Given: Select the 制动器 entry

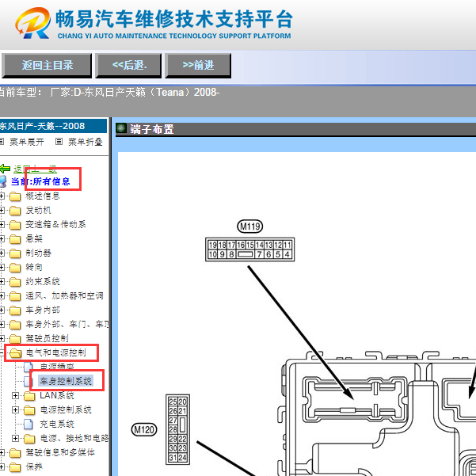Looking at the screenshot, I should click(x=38, y=253).
